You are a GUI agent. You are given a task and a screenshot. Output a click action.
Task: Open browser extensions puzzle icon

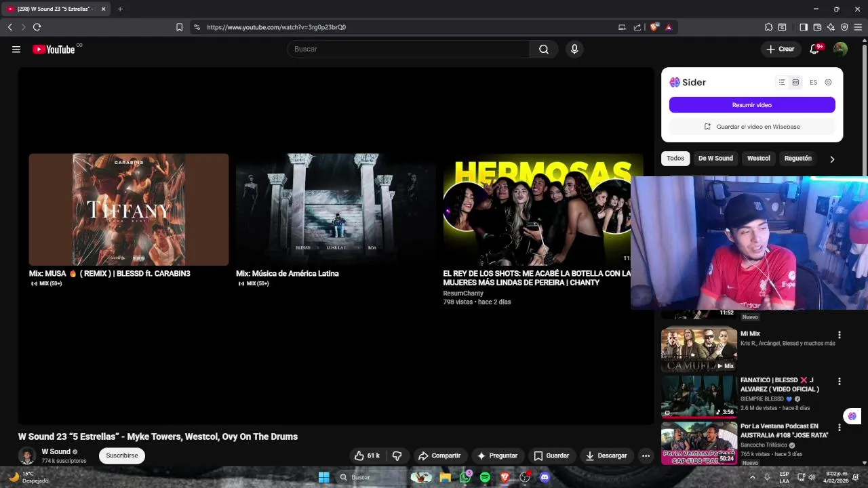pyautogui.click(x=768, y=27)
